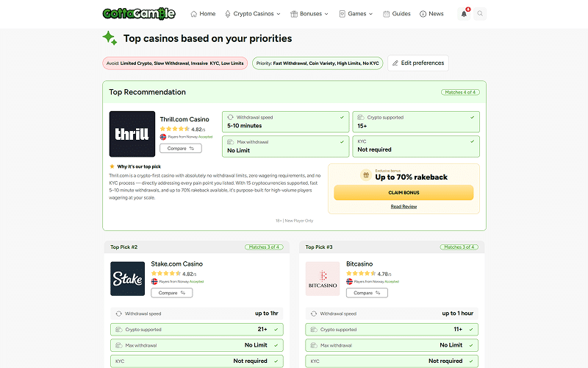
Task: Open the Read Review link
Action: click(404, 207)
